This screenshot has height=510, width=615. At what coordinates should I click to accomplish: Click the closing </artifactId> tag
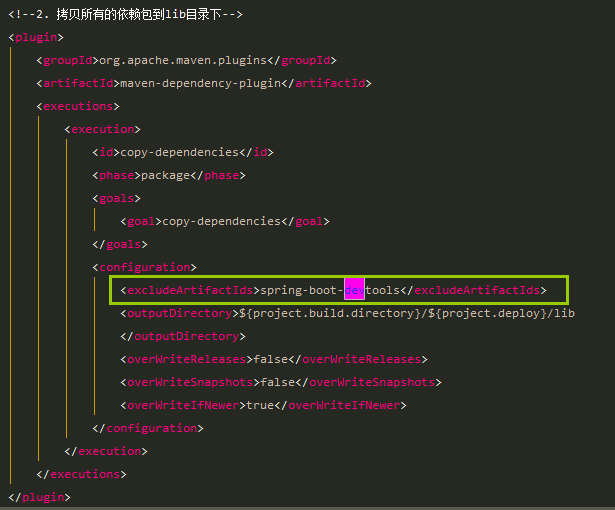tap(326, 83)
